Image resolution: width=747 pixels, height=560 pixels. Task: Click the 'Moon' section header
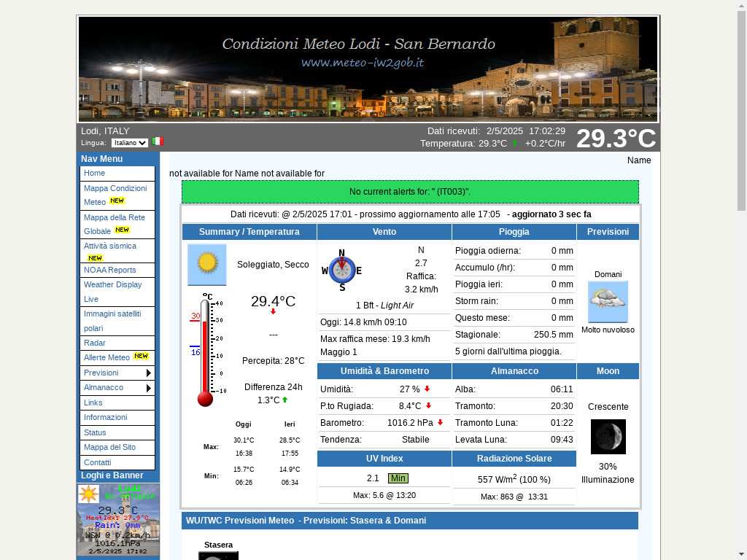pos(608,371)
